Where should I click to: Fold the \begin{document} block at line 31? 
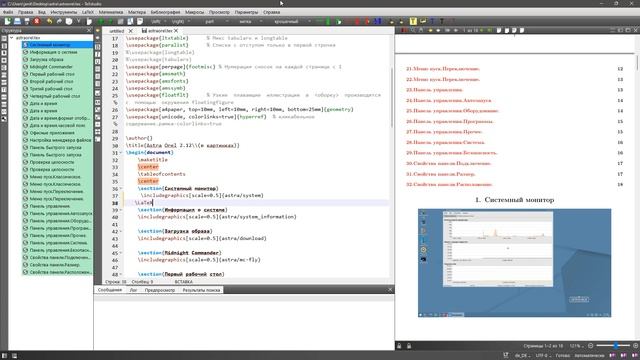click(121, 152)
